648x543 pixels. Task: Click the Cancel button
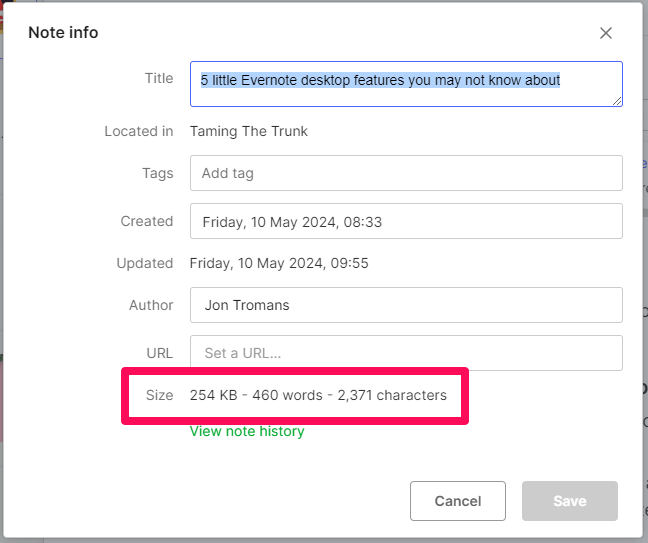458,501
